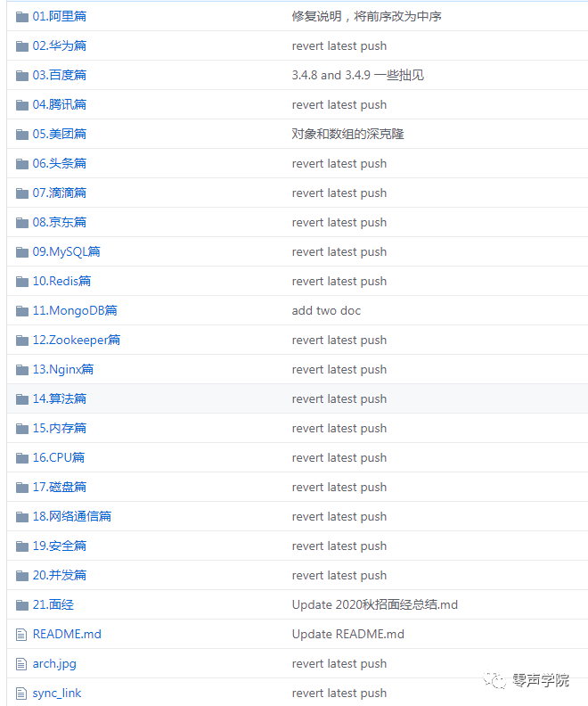Open the 10.Redis篇 folder link
The height and width of the screenshot is (706, 588).
(x=61, y=281)
